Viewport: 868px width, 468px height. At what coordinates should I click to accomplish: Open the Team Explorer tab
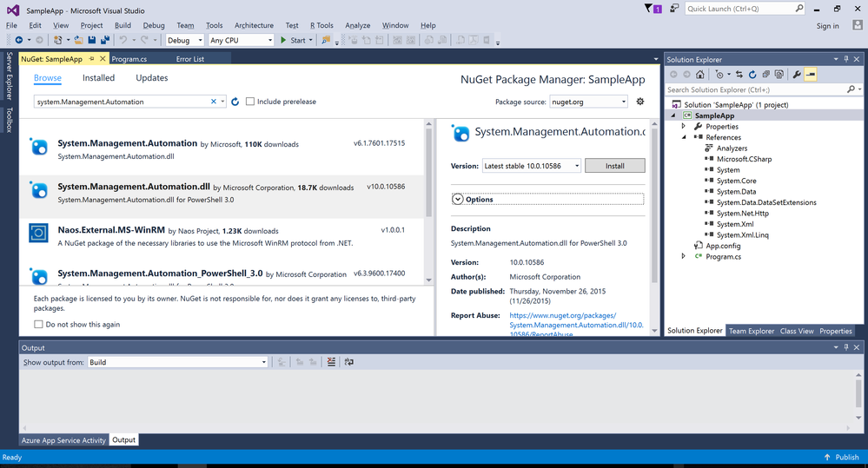752,331
